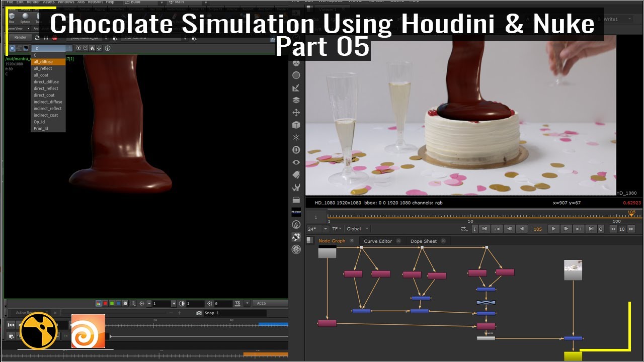
Task: Toggle the full color channel display button
Action: pyautogui.click(x=99, y=304)
